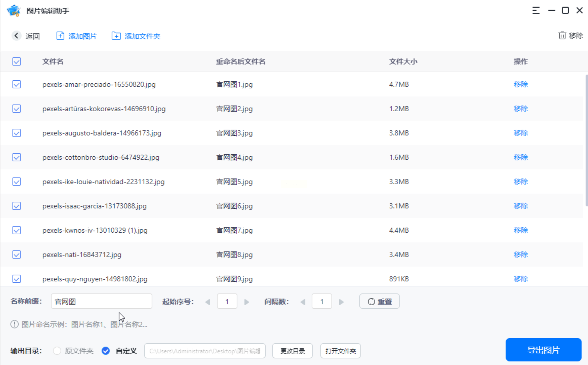Click the reset circular arrow icon
Screen dimensions: 588x365
tap(371, 302)
